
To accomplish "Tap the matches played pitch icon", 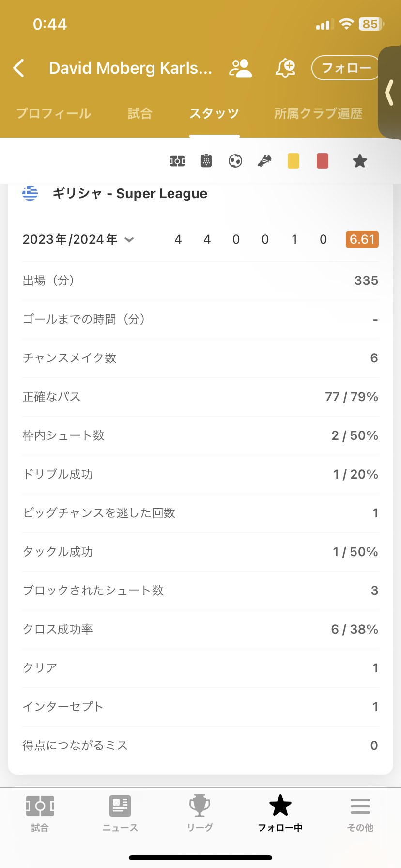I will click(177, 161).
